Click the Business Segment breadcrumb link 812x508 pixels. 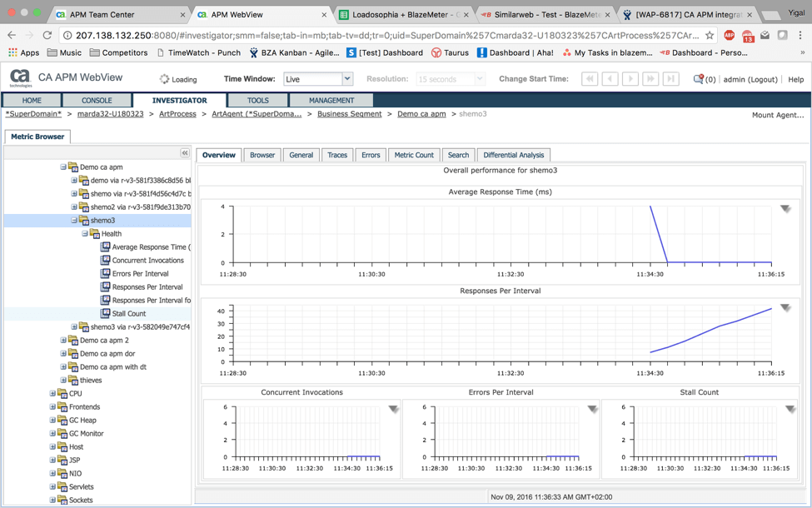point(350,114)
